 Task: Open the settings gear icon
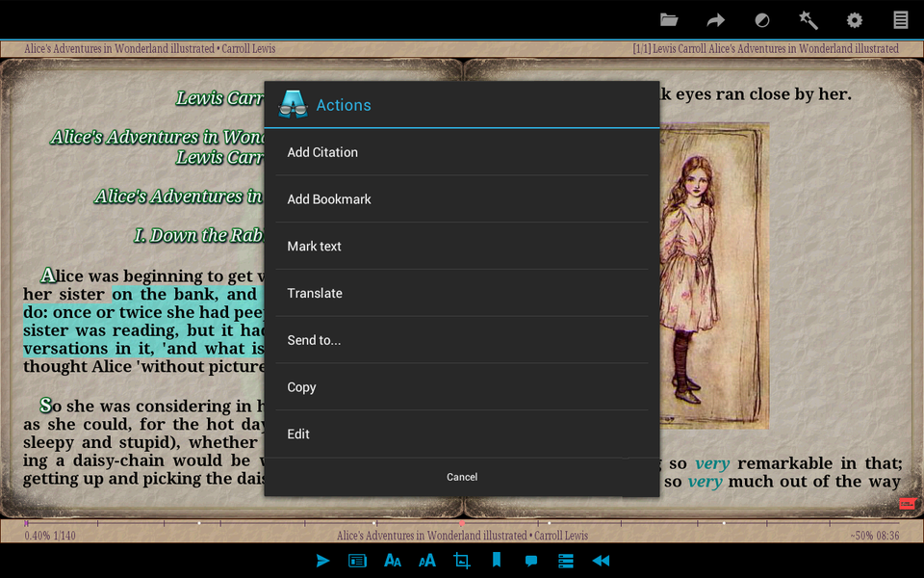point(854,19)
